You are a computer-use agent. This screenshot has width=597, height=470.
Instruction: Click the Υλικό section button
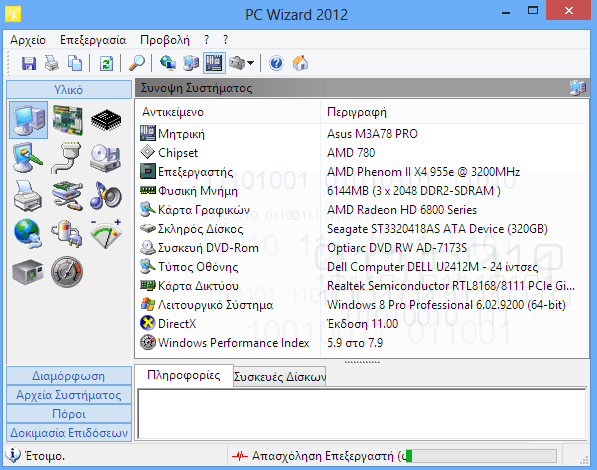point(69,90)
